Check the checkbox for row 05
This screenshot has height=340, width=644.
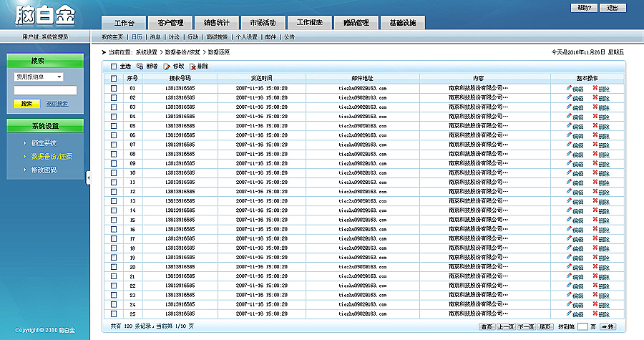pos(114,126)
